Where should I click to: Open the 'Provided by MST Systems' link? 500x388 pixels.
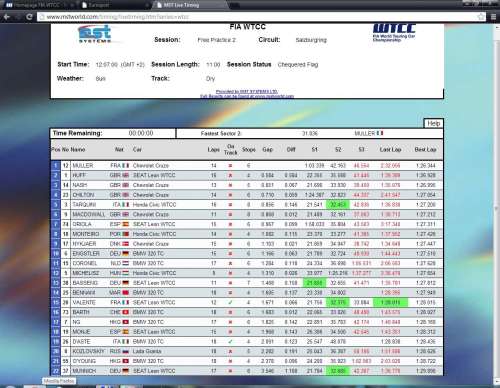(247, 91)
